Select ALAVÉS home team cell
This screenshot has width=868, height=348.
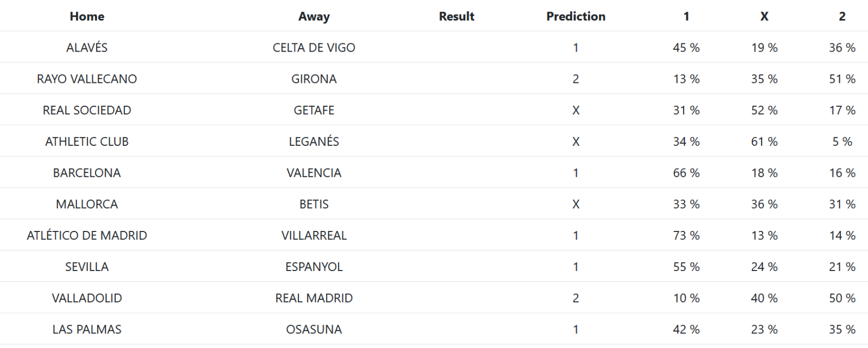[x=87, y=48]
